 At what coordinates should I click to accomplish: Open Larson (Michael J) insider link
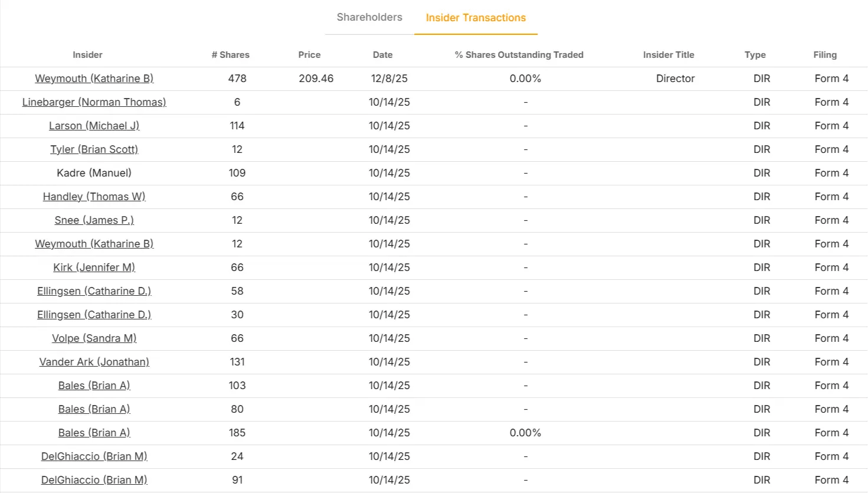(94, 126)
